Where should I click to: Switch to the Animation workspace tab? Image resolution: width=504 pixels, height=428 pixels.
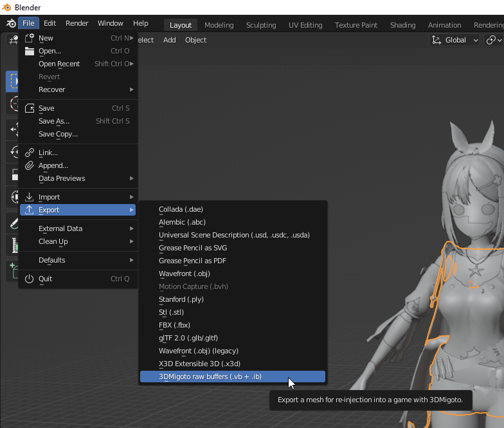tap(445, 25)
